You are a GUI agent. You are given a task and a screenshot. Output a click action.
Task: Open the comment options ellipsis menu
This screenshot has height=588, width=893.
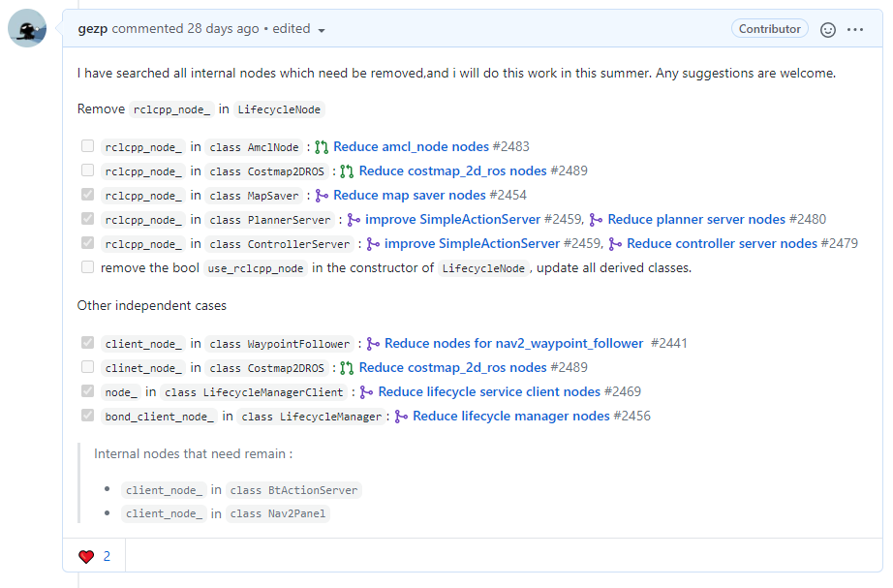[x=855, y=29]
